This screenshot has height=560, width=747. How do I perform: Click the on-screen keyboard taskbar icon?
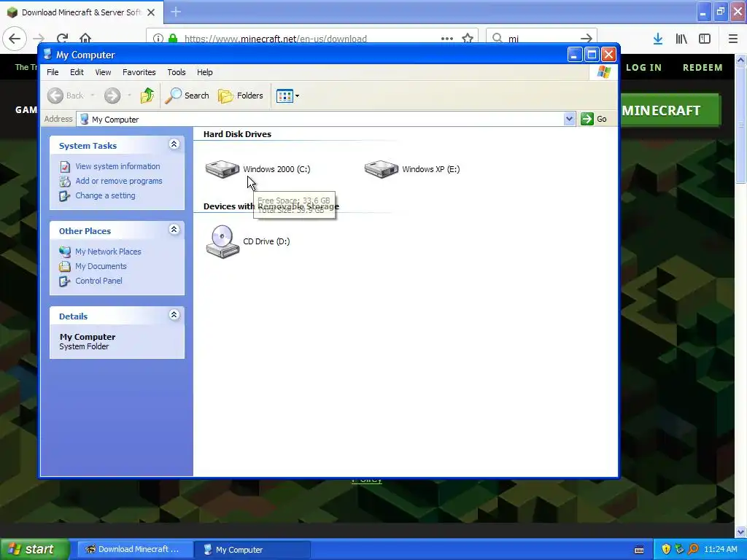(639, 550)
